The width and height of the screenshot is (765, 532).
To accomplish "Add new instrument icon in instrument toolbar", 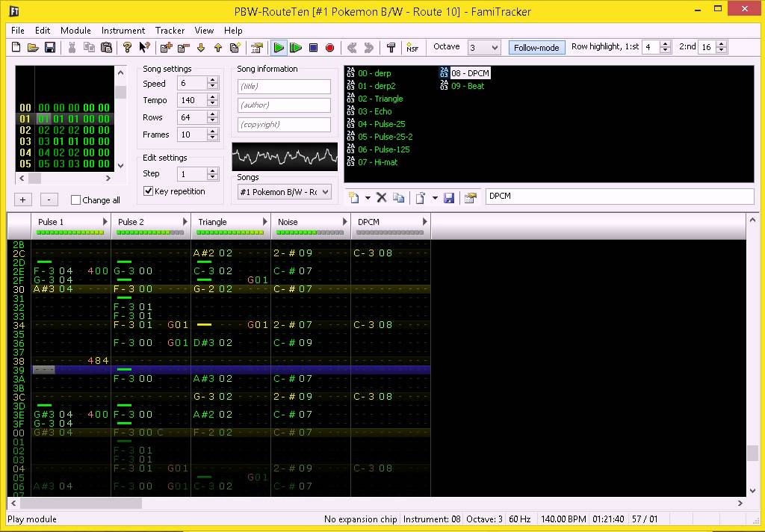I will click(x=354, y=198).
